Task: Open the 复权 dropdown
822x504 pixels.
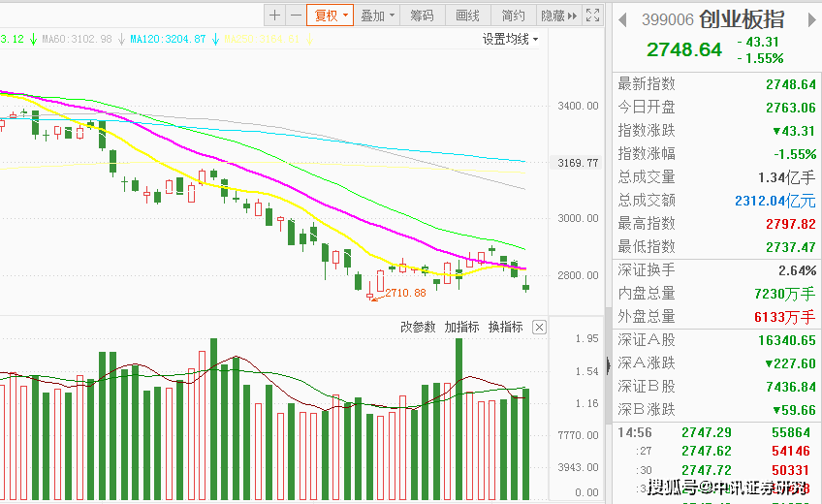Action: (x=329, y=15)
